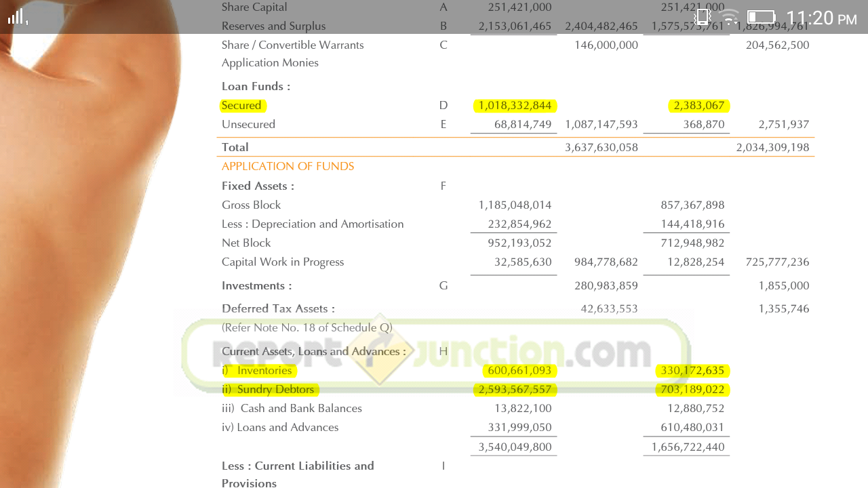Select depreciation value 144,418,916
This screenshot has width=868, height=488.
click(692, 224)
